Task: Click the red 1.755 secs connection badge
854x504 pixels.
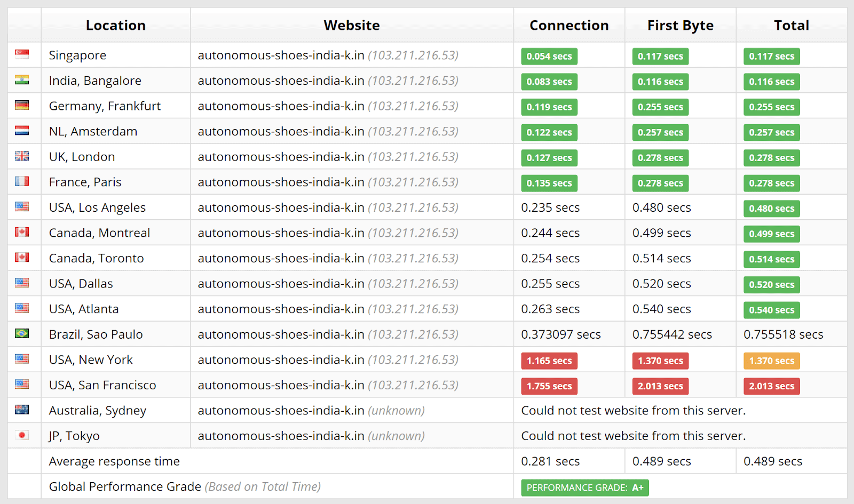Action: tap(549, 386)
